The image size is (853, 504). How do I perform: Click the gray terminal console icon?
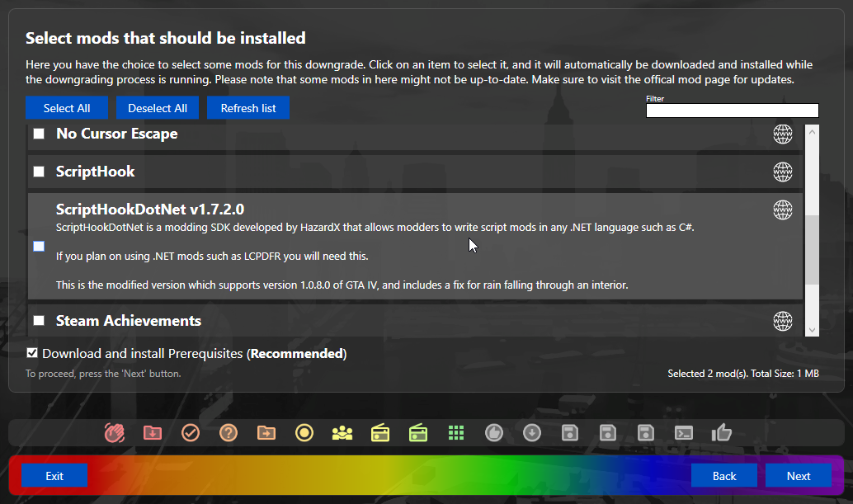[x=684, y=433]
